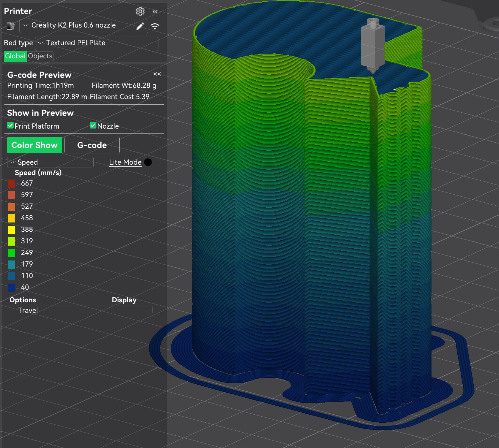The image size is (499, 448).
Task: Click the Wi-Fi connection icon
Action: 155,26
